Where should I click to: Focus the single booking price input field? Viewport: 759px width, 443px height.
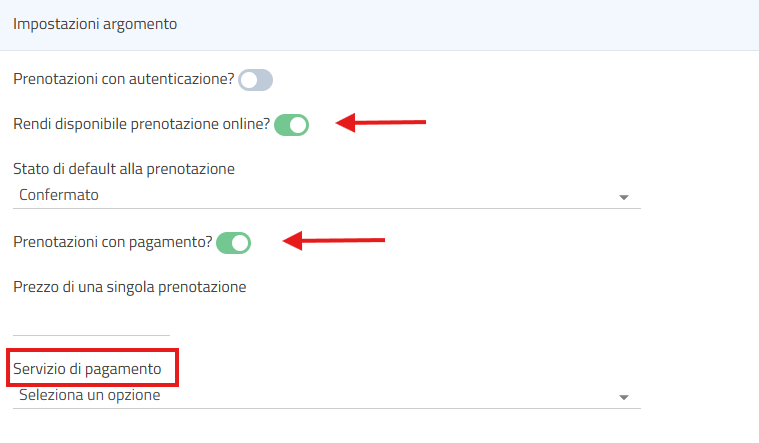tap(92, 322)
